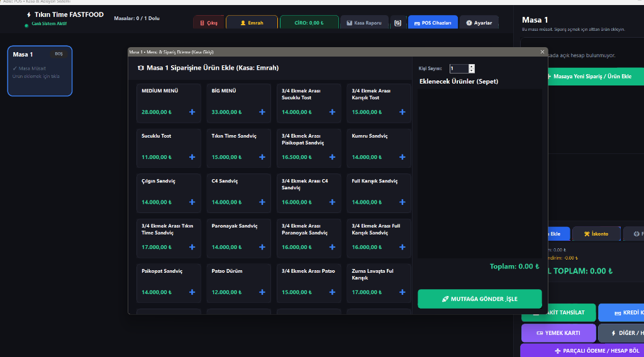Add C4 Sandviç with plus icon
The width and height of the screenshot is (644, 357).
[262, 202]
